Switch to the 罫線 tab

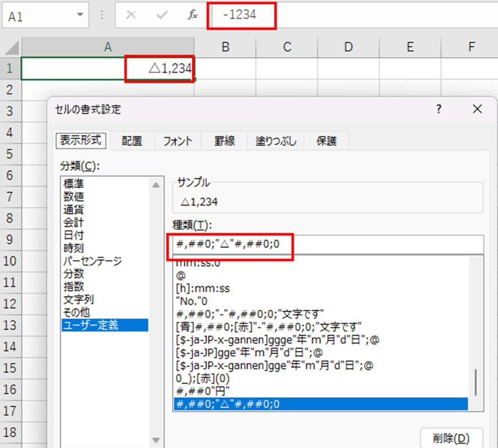[225, 141]
